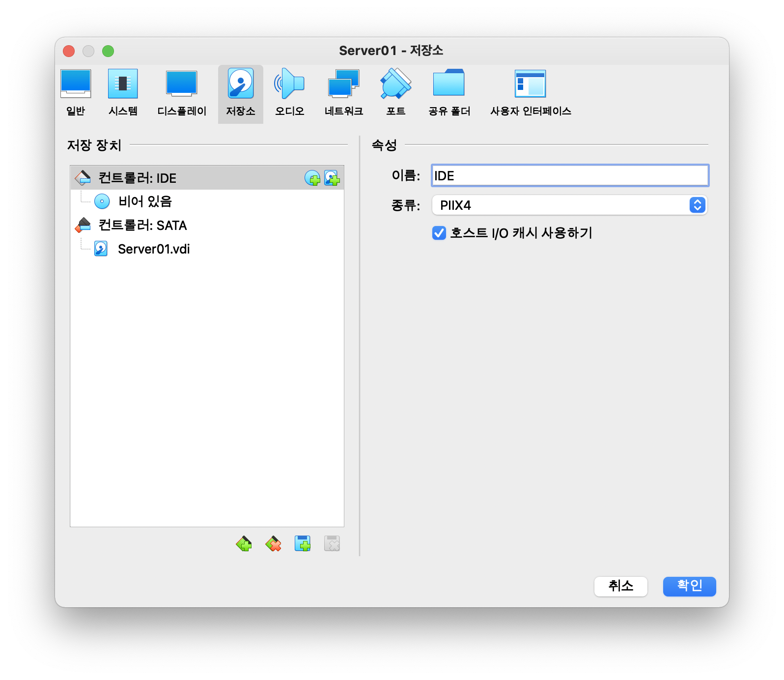This screenshot has height=680, width=784.
Task: Go to the 네트워크 settings section
Action: click(344, 93)
